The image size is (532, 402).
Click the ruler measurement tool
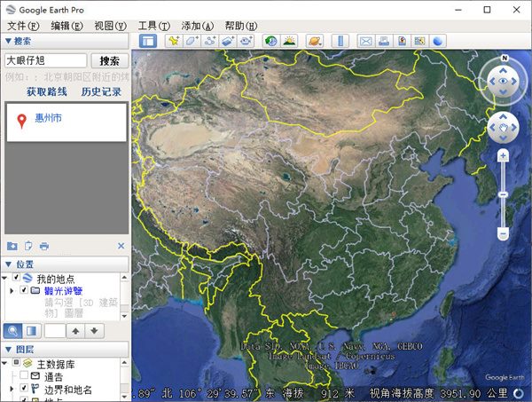coord(339,41)
